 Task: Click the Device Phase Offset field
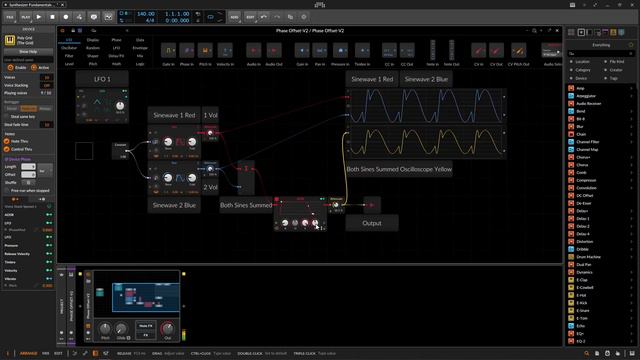click(x=28, y=175)
